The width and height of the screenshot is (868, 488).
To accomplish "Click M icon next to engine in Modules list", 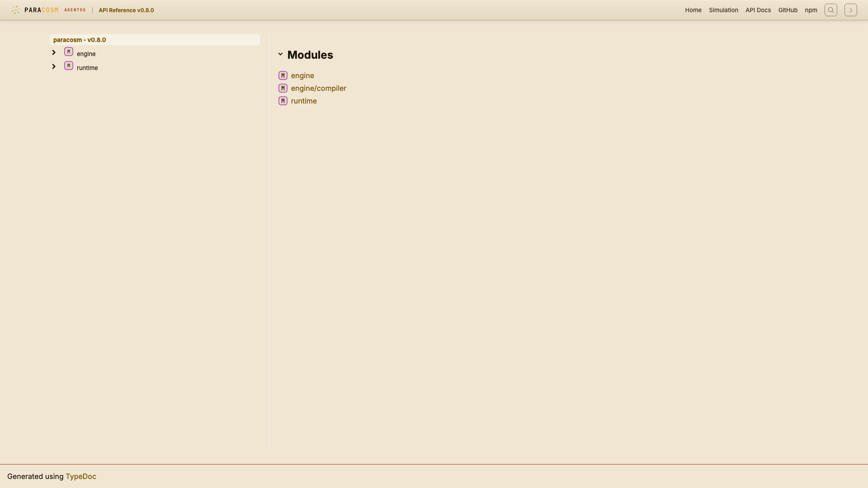I will click(283, 75).
